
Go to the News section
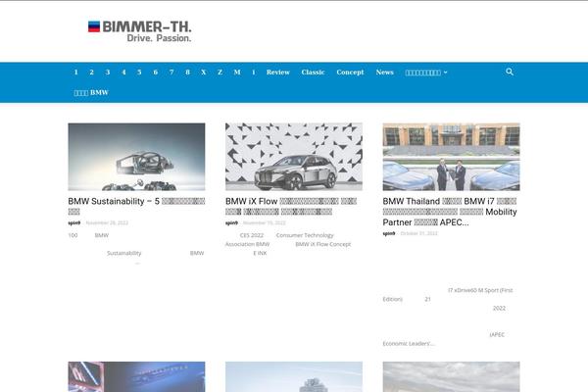385,72
